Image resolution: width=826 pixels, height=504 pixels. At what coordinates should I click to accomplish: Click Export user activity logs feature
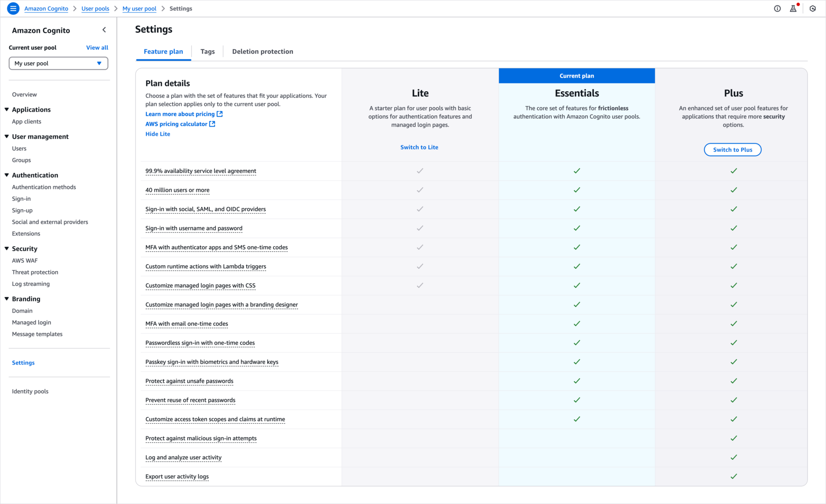tap(177, 477)
